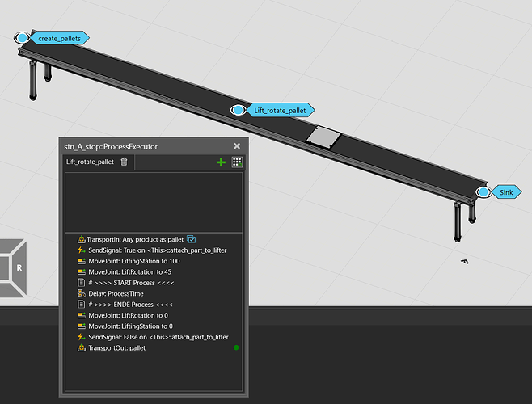Click the Sink node circle icon
The image size is (532, 404).
click(483, 192)
